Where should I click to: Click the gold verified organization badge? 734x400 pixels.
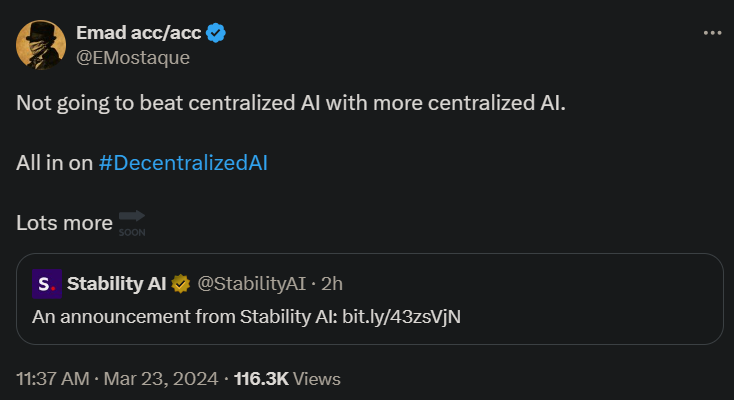[x=181, y=284]
